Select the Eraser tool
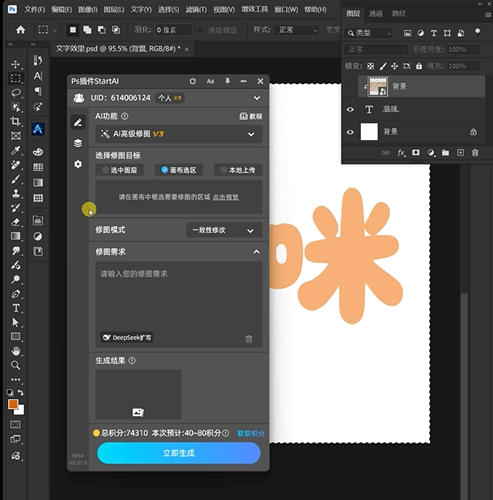The height and width of the screenshot is (500, 493). click(x=16, y=222)
